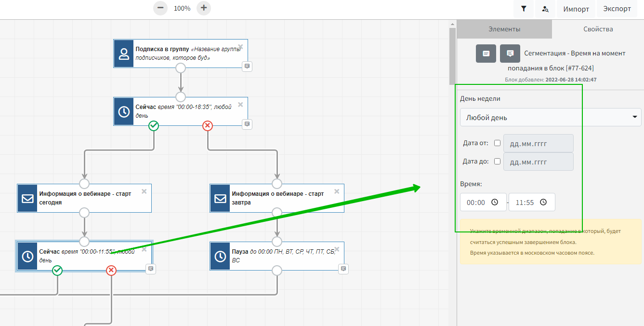This screenshot has height=326, width=644.
Task: Open note icon on "Пауза до 00:00" block
Action: point(343,269)
